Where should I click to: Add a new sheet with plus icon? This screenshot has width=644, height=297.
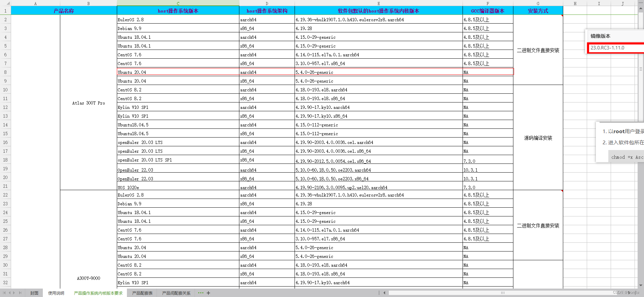pyautogui.click(x=208, y=293)
